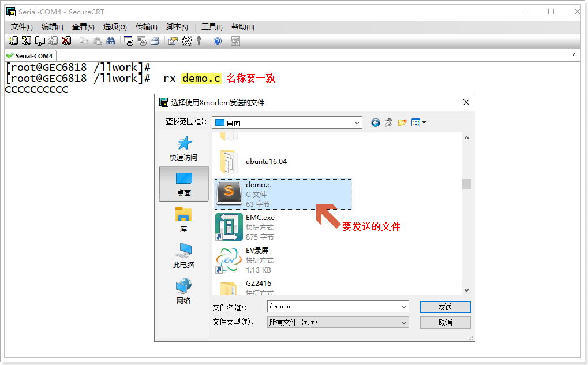Image resolution: width=588 pixels, height=365 pixels.
Task: Select This PC (此电脑) in sidebar
Action: coord(183,255)
